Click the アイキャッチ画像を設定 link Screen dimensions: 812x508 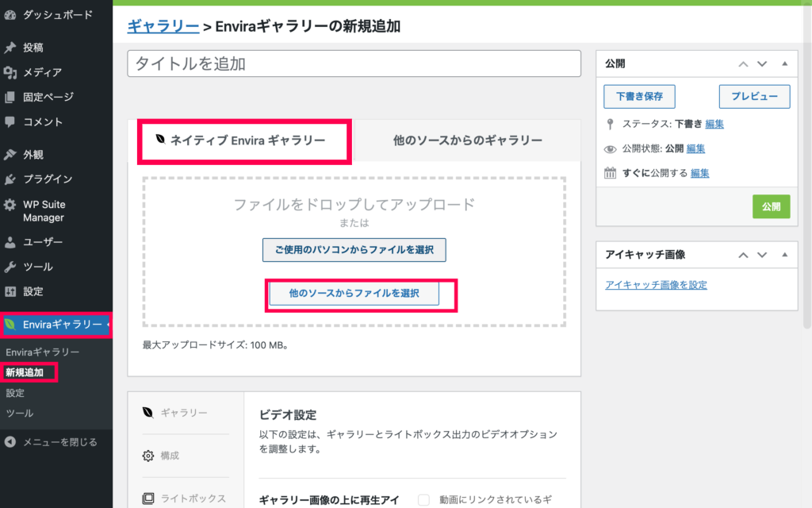[x=656, y=285]
